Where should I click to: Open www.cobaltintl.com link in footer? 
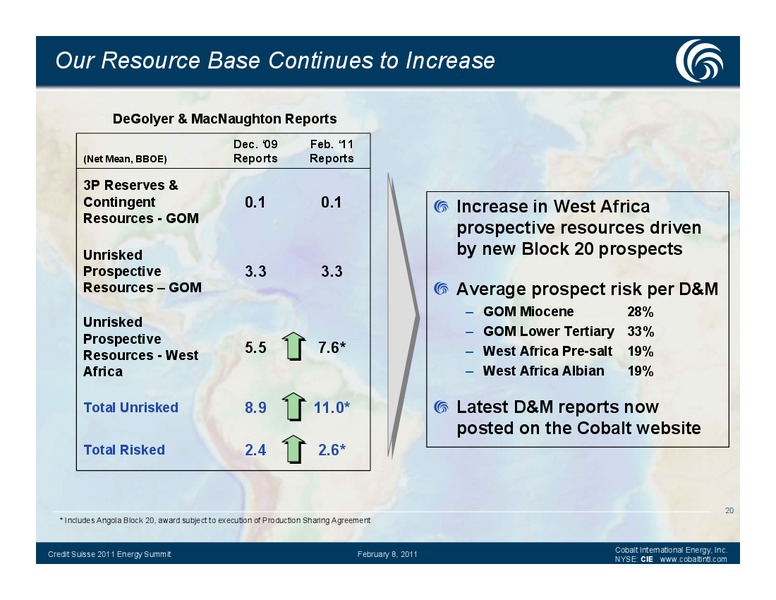(693, 559)
